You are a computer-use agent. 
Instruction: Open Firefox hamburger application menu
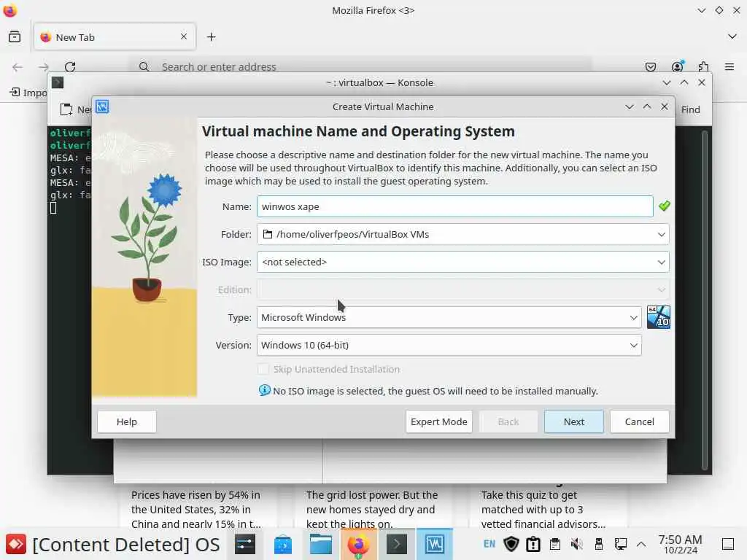coord(729,67)
